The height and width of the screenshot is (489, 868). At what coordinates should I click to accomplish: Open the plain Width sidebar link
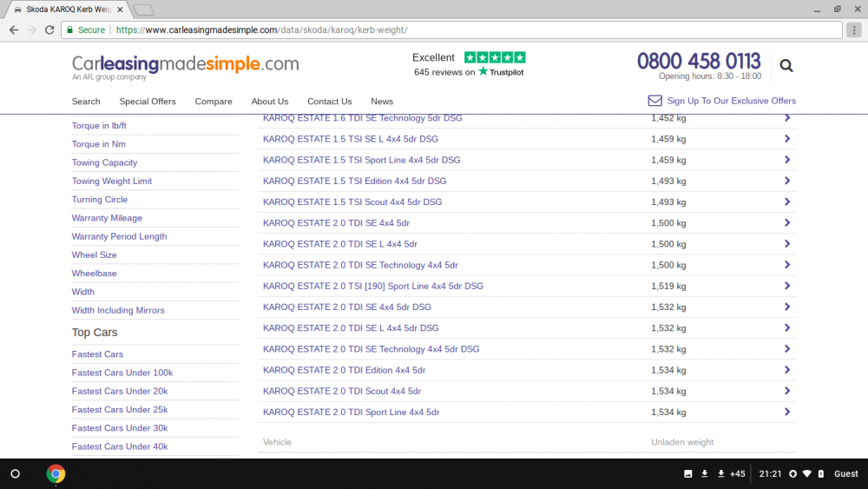(82, 292)
